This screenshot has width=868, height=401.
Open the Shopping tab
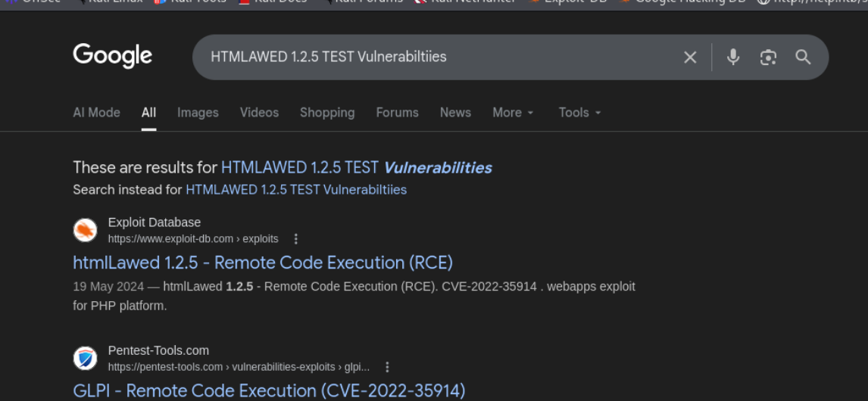point(327,113)
